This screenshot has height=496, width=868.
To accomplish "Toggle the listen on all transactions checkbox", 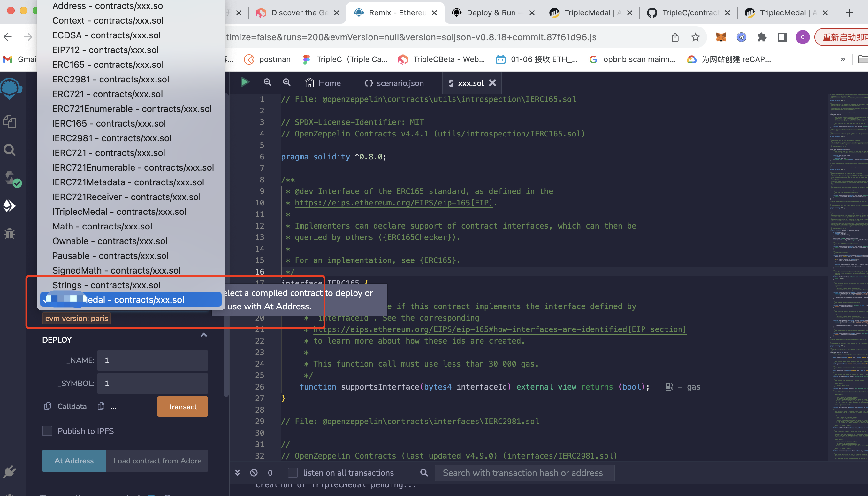I will pos(293,473).
